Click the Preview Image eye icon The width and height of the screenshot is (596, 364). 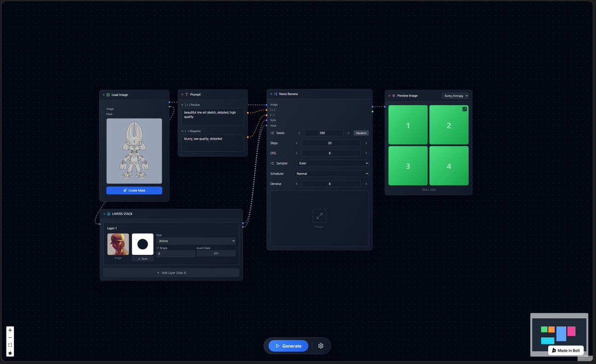393,95
